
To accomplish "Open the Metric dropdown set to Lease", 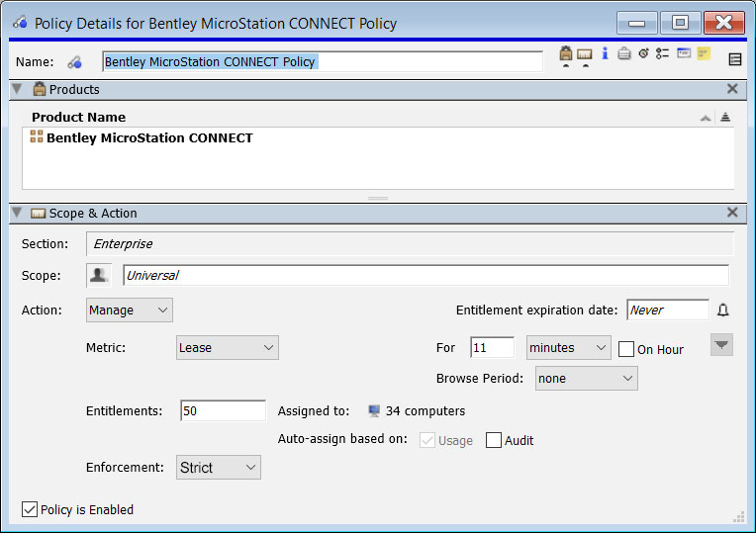I will click(227, 347).
